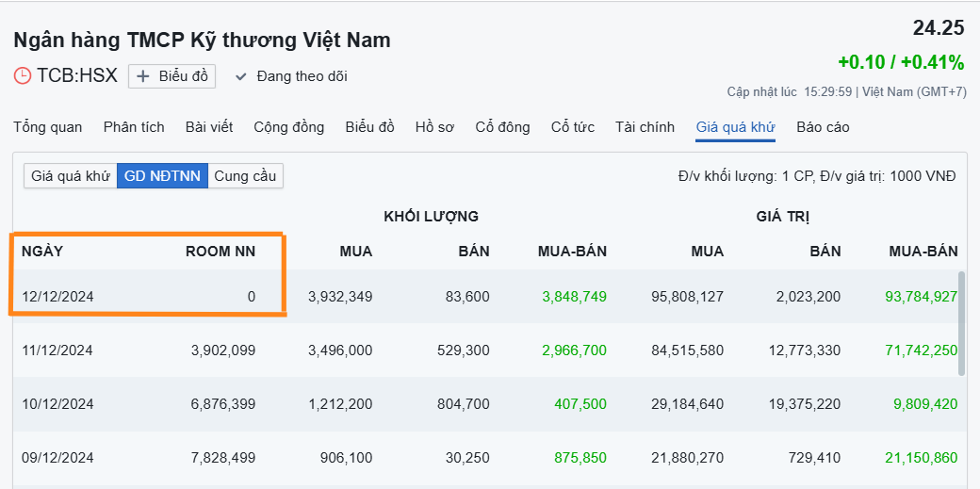Click the ROOM NN column header
The width and height of the screenshot is (980, 489).
click(x=220, y=252)
